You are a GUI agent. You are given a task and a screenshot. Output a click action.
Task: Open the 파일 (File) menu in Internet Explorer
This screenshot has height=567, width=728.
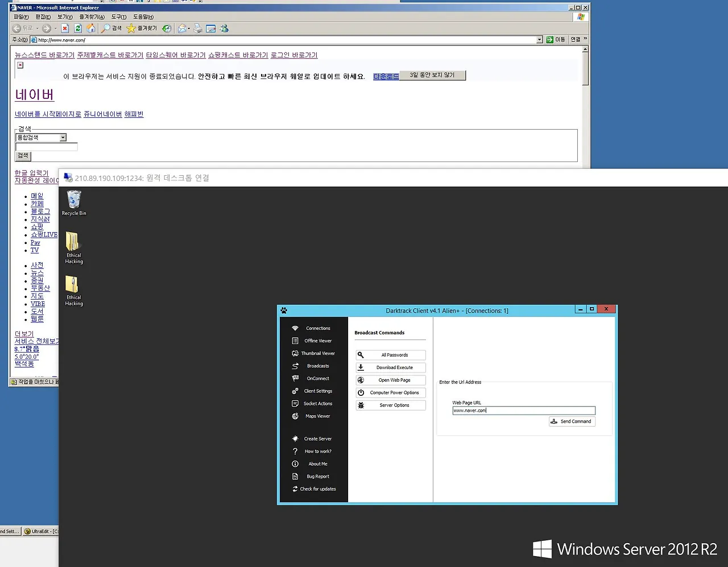coord(22,17)
